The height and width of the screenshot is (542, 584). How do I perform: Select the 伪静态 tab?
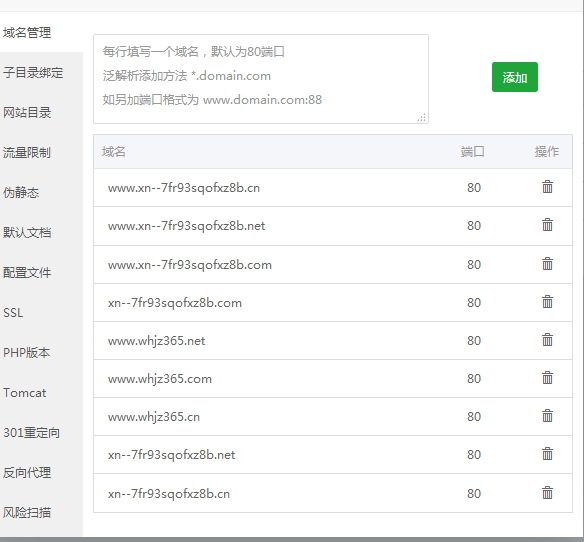21,193
